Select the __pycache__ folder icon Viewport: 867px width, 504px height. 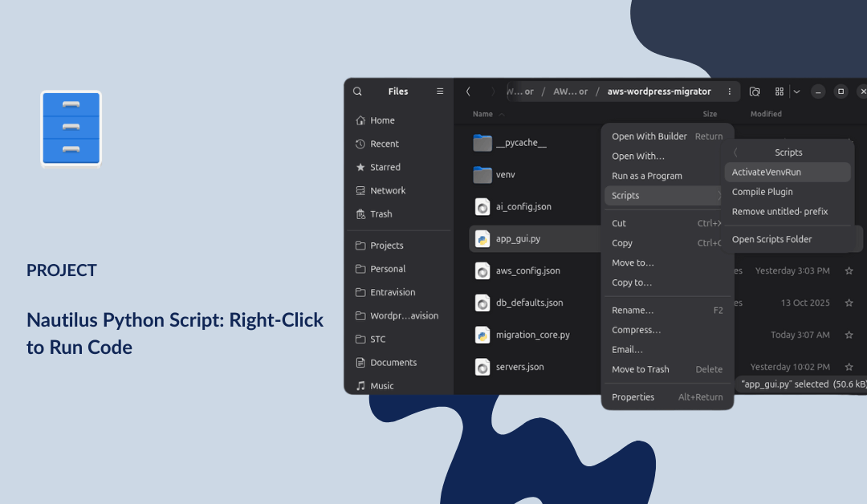482,143
